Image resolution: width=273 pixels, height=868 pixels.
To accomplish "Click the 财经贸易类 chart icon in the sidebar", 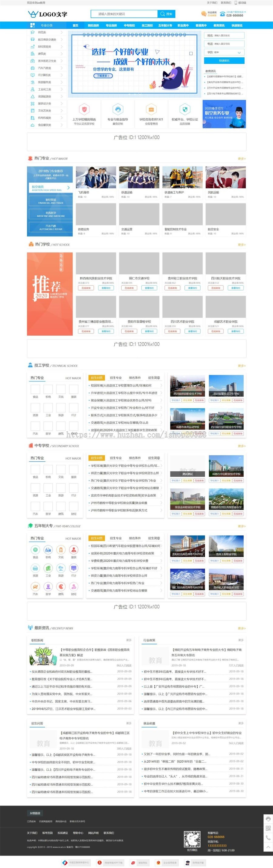I will [x=32, y=46].
